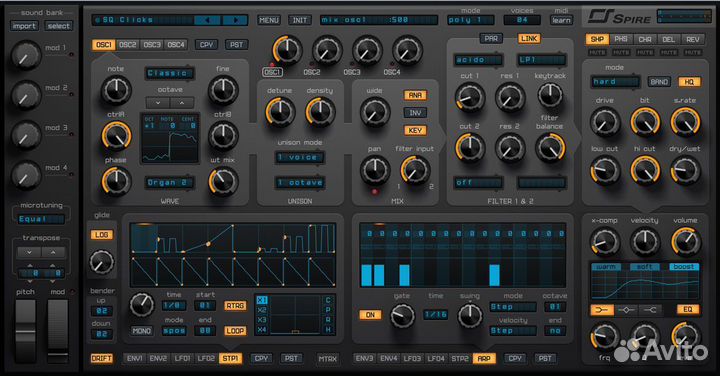Switch to the OSC2 tab

tap(128, 45)
